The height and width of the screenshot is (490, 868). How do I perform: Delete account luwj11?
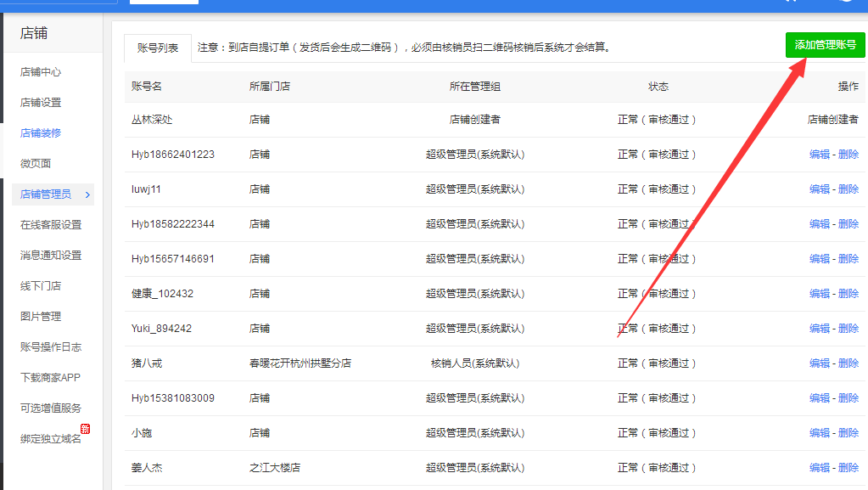click(x=848, y=189)
